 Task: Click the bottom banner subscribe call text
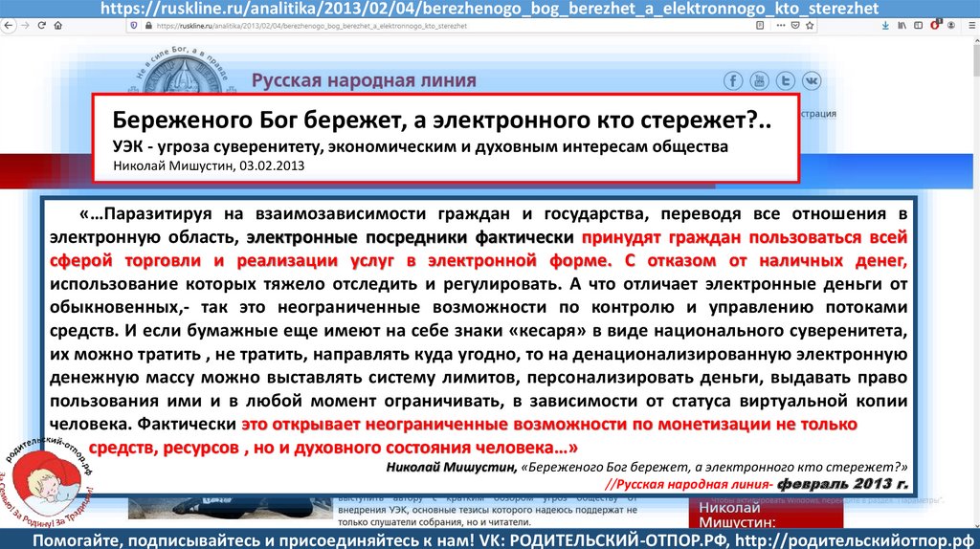(502, 539)
